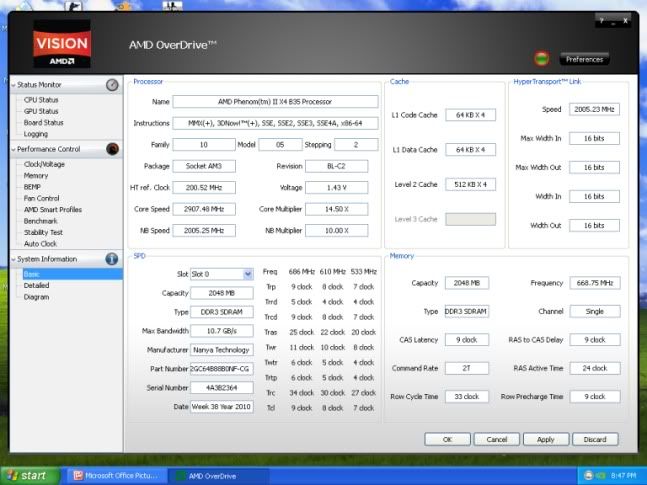647x485 pixels.
Task: Click the Preferences button
Action: (584, 59)
